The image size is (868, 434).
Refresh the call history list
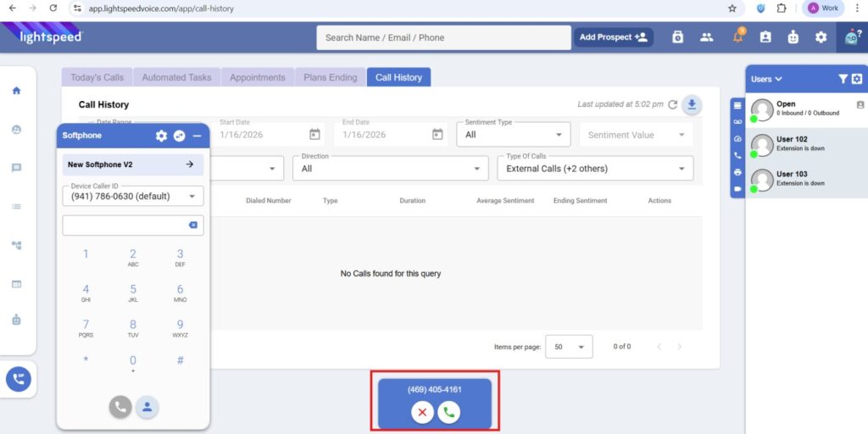tap(672, 104)
